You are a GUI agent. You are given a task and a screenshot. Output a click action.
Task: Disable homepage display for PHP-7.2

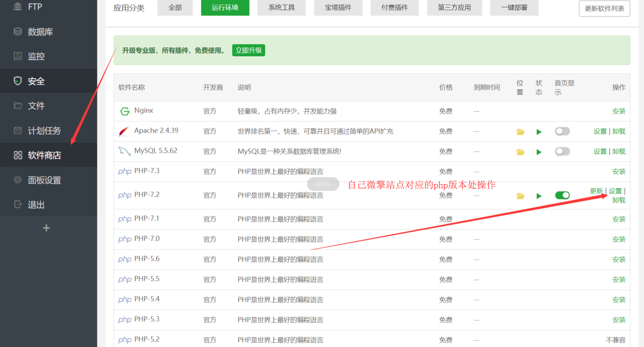pos(563,195)
